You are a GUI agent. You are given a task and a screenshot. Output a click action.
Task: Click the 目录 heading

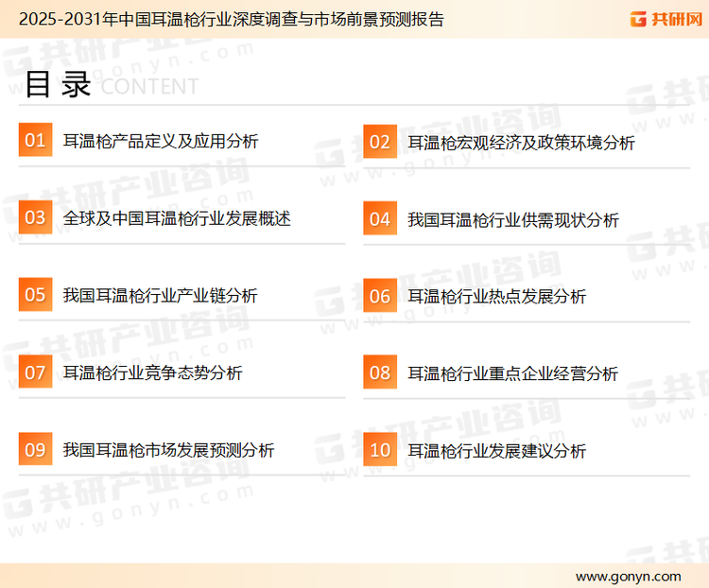tap(58, 84)
